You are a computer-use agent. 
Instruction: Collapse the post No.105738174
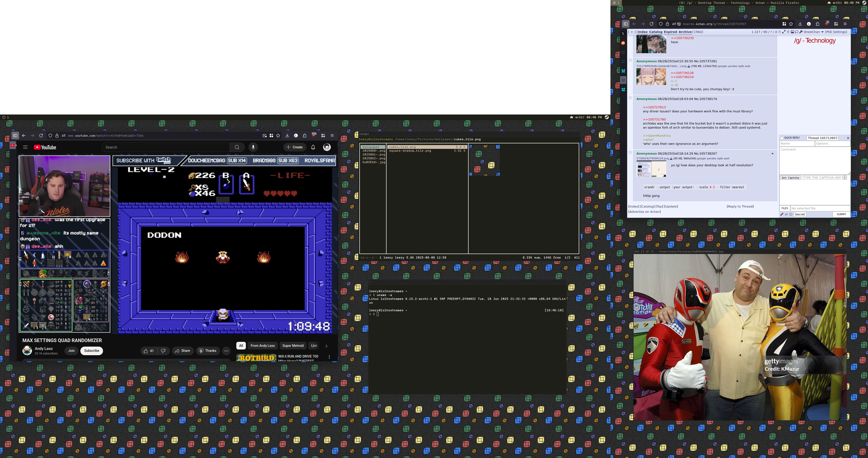tap(630, 98)
